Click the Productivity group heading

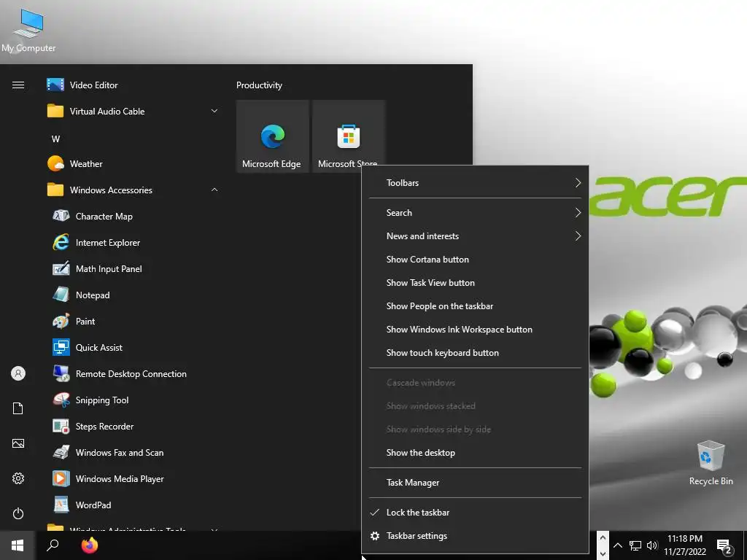click(x=259, y=85)
